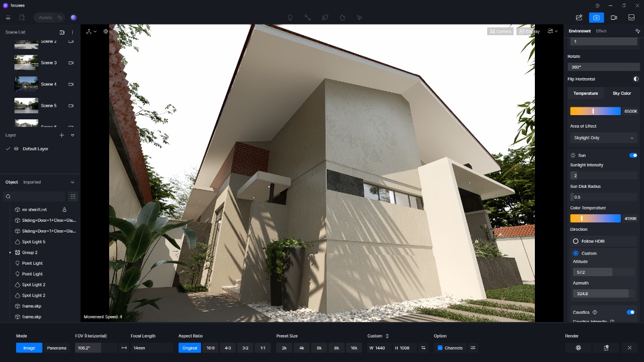Update Scene 4 using its camera icon
This screenshot has height=362, width=644.
point(71,84)
